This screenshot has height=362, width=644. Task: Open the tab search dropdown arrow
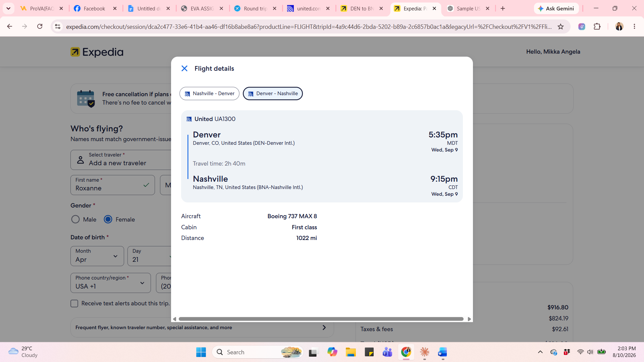pos(8,8)
